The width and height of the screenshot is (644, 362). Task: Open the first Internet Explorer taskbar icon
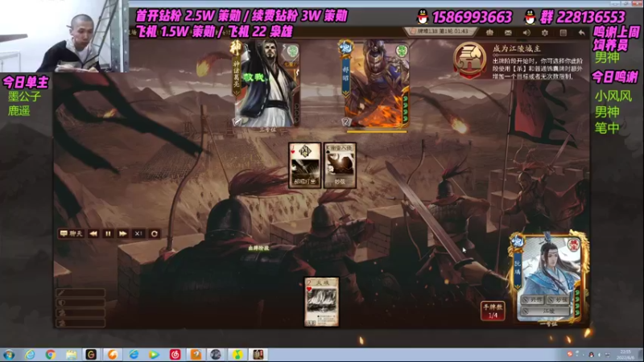pos(30,355)
